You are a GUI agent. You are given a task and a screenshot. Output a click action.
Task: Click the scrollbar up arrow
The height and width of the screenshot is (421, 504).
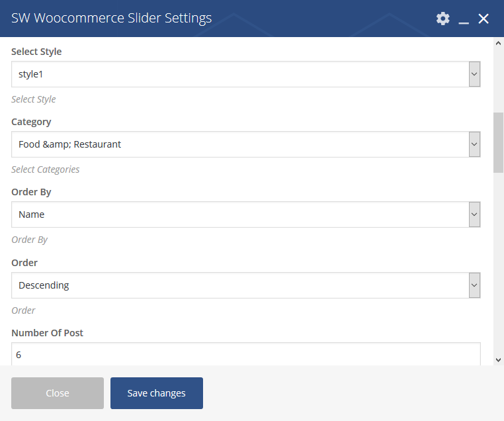[498, 43]
